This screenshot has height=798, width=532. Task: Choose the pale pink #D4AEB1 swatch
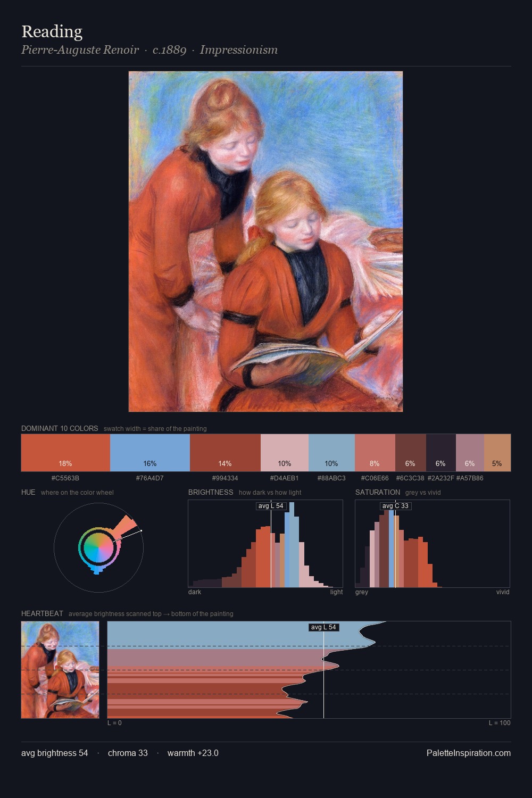pos(285,453)
